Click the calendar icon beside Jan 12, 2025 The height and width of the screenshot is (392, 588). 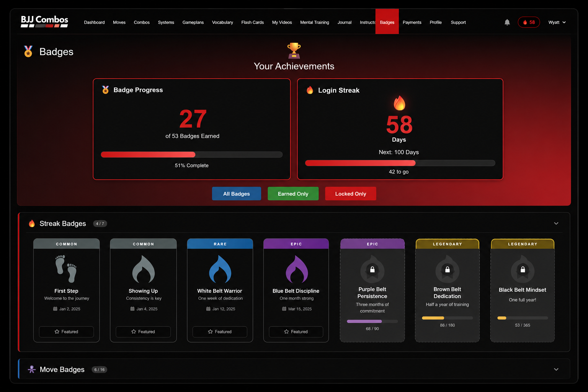(208, 309)
